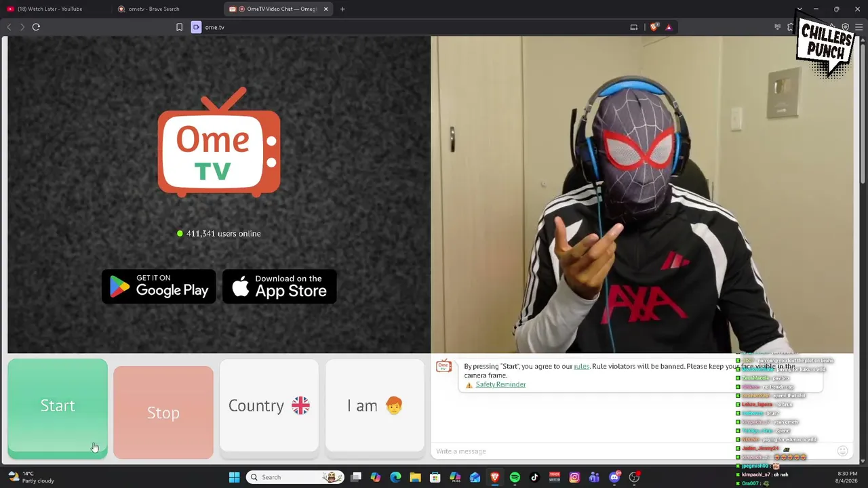Open the weather widget showing 14°C

pyautogui.click(x=31, y=477)
